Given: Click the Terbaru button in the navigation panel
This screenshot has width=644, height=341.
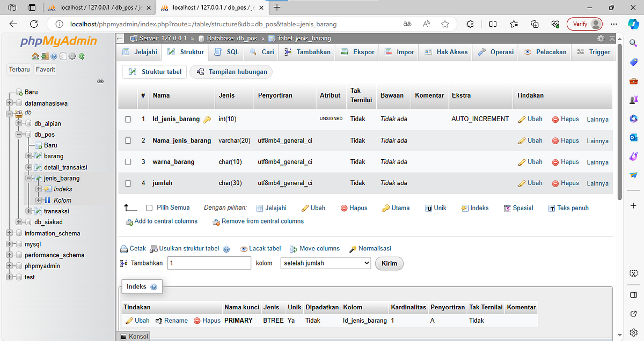Looking at the screenshot, I should click(19, 70).
